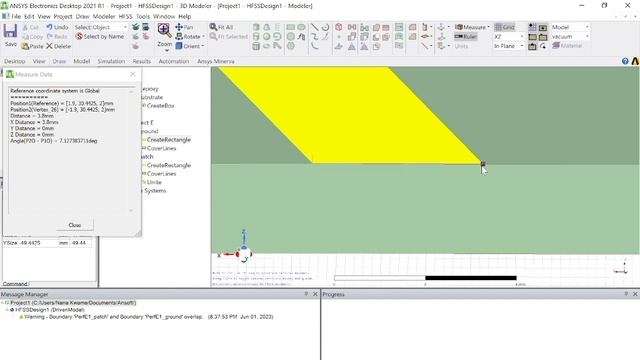Image resolution: width=640 pixels, height=360 pixels.
Task: Click the red 3D box icon
Action: pos(339,27)
